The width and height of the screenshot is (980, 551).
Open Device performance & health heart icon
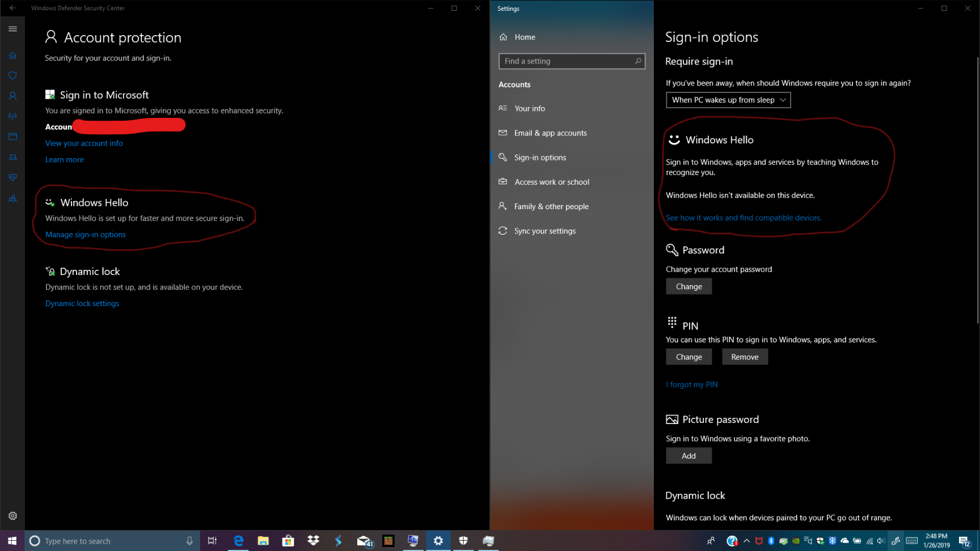[12, 177]
